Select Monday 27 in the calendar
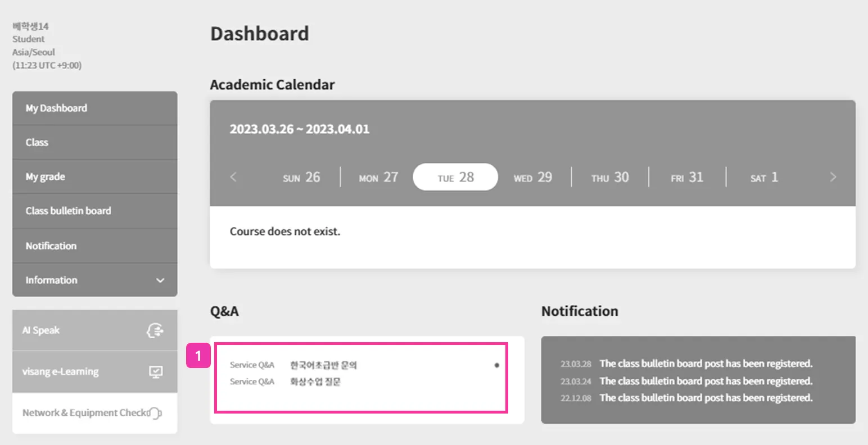This screenshot has height=445, width=868. pyautogui.click(x=378, y=178)
